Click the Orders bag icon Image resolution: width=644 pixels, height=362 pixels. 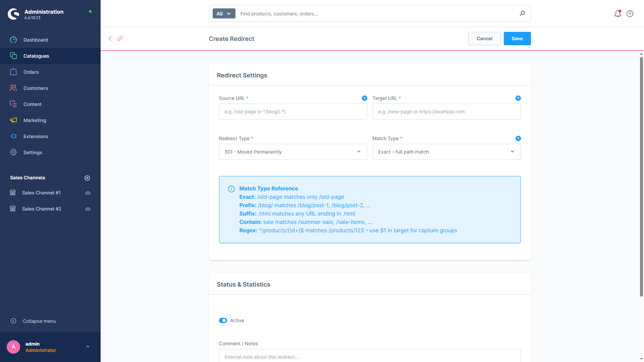click(13, 72)
